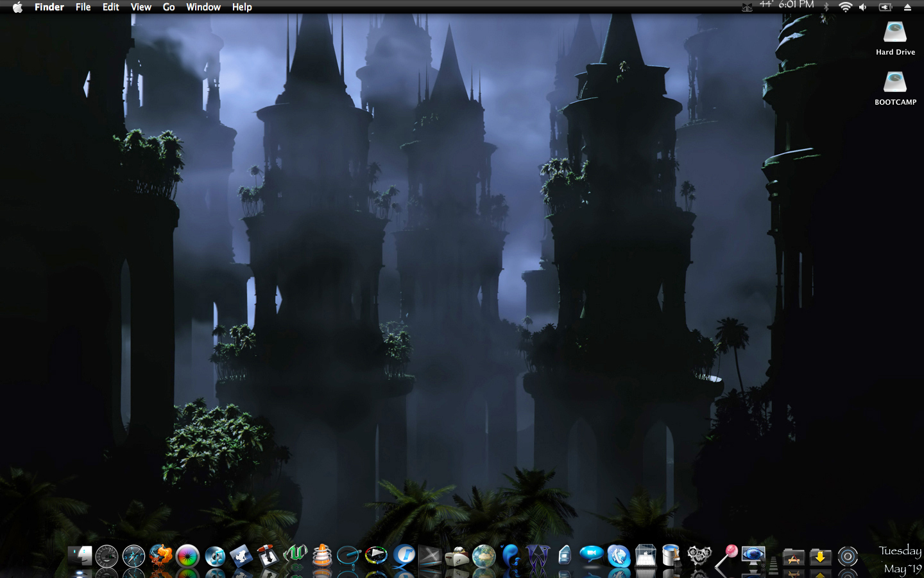This screenshot has width=924, height=578.
Task: Click the volume icon in menu bar
Action: (x=863, y=7)
